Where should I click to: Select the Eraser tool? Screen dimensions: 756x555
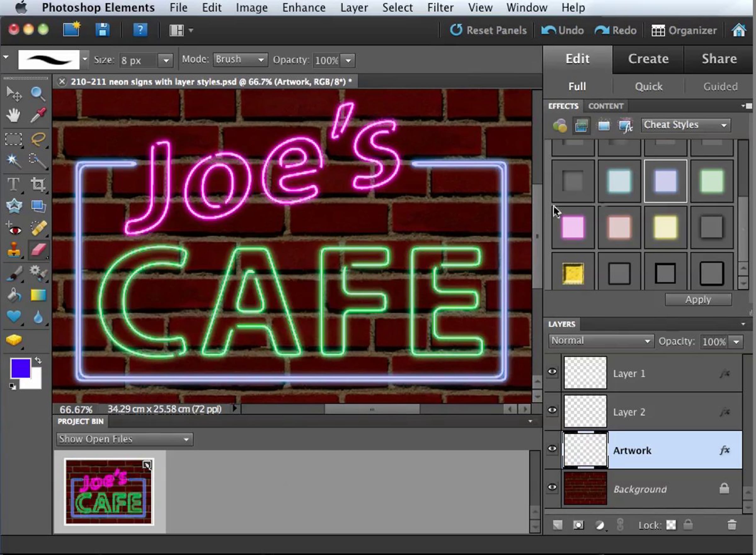(38, 250)
